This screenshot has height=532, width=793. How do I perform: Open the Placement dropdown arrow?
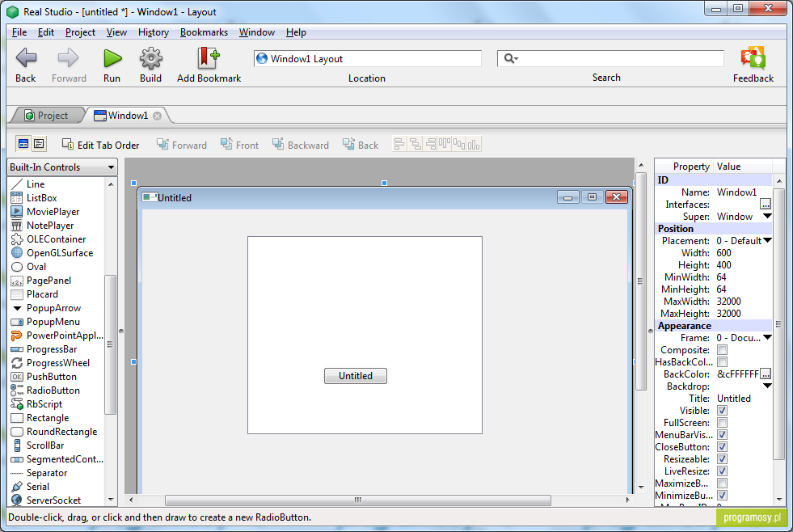[766, 241]
